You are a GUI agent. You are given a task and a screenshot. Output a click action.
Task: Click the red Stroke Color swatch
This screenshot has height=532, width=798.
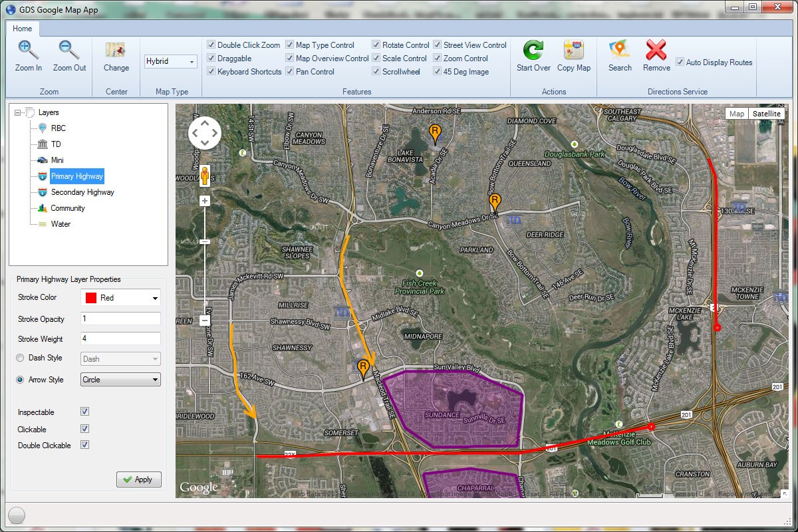(x=90, y=298)
